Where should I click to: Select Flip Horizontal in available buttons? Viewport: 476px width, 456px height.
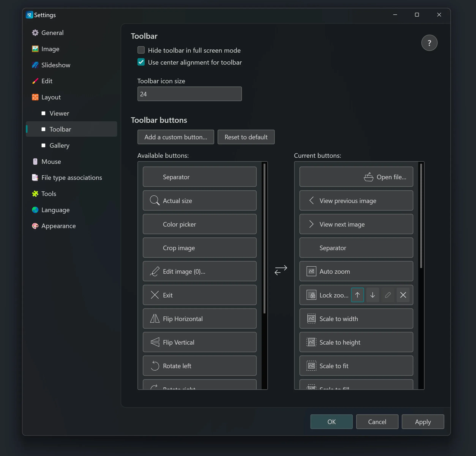tap(199, 319)
